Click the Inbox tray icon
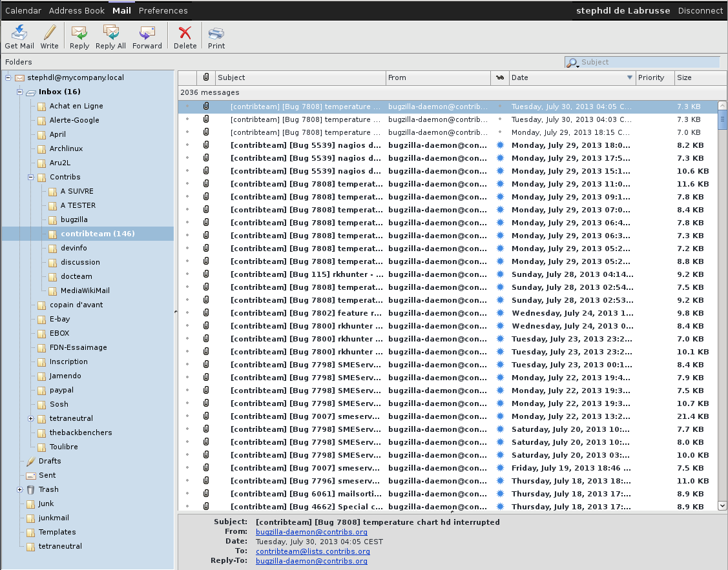 point(30,92)
